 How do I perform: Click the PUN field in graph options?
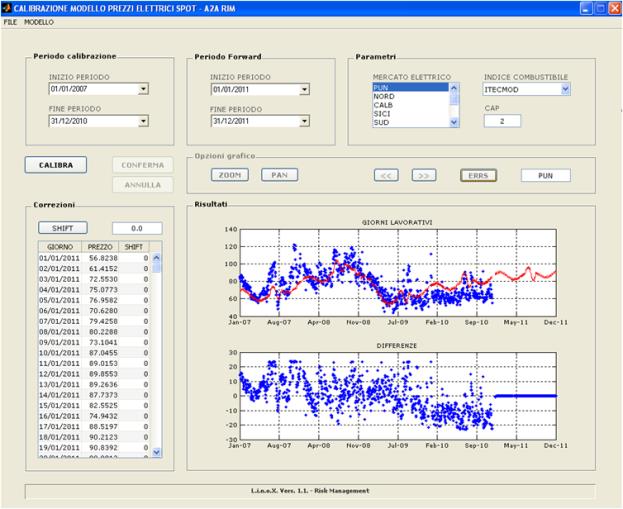point(546,176)
